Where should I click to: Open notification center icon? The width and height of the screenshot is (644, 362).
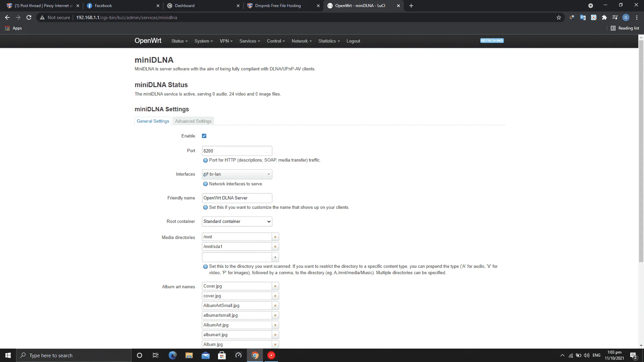[x=633, y=356]
